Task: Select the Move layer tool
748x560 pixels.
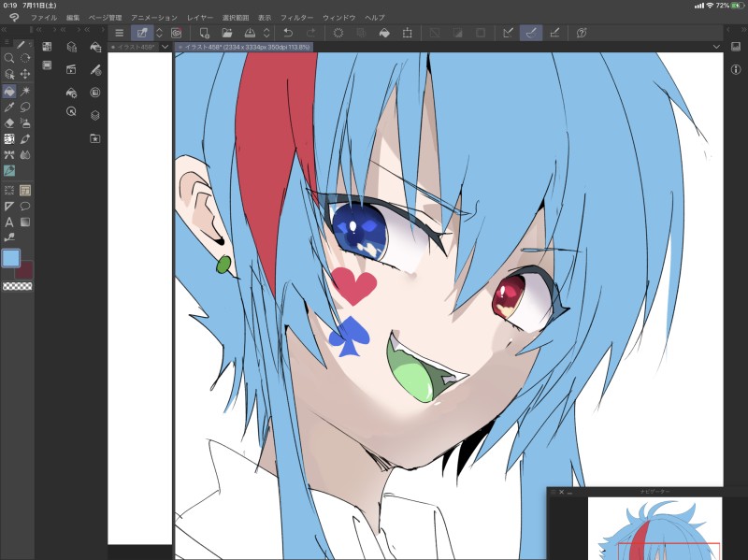Action: [x=25, y=75]
